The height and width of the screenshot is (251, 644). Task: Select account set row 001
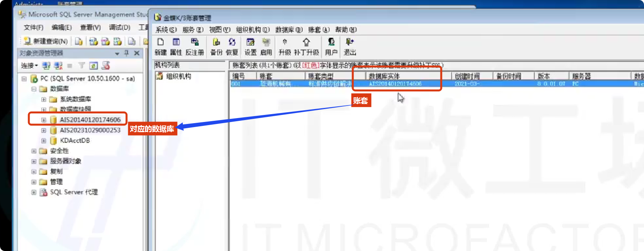[436, 84]
